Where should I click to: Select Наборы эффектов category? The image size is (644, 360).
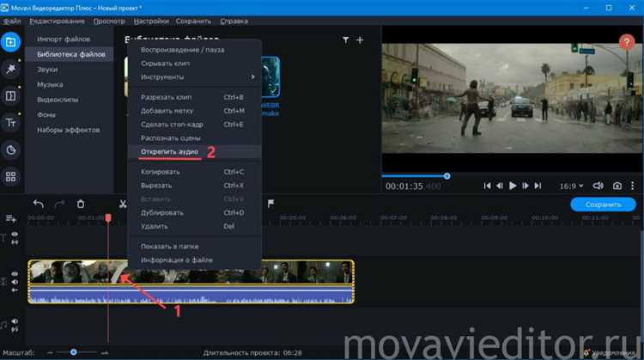pos(69,130)
